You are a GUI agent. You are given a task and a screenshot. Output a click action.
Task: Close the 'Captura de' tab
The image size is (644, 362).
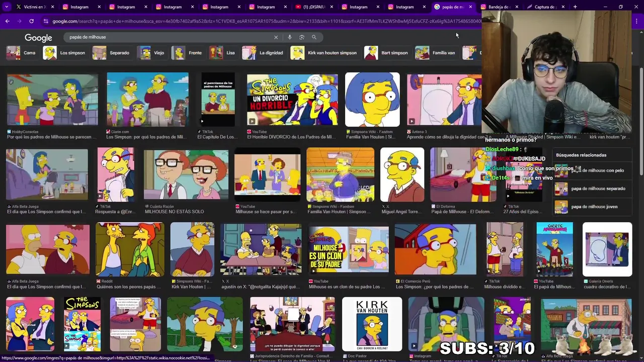tap(563, 7)
